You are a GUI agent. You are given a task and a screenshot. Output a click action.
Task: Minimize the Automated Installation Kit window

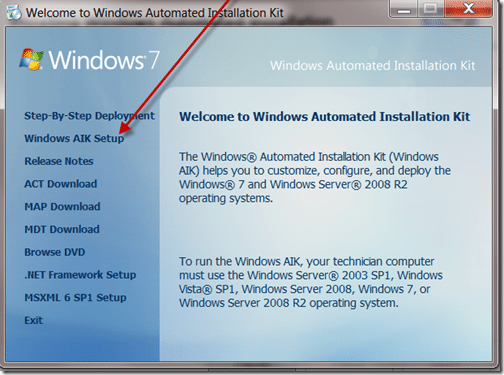[x=404, y=9]
